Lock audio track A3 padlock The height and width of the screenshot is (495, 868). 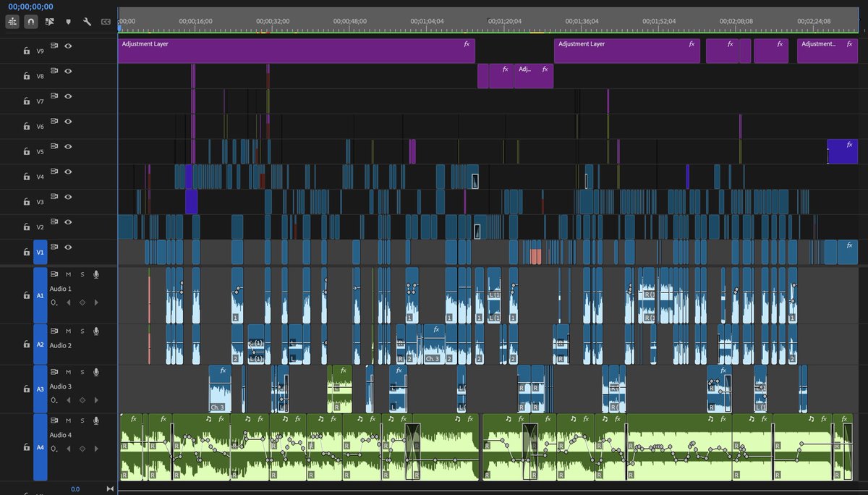(26, 389)
